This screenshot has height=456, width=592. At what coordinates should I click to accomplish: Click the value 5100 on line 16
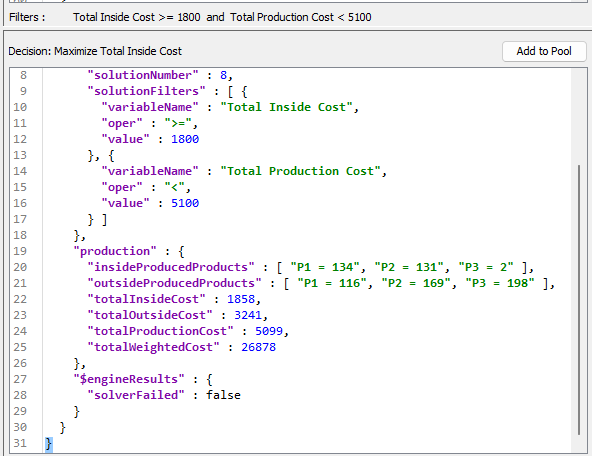tap(185, 203)
